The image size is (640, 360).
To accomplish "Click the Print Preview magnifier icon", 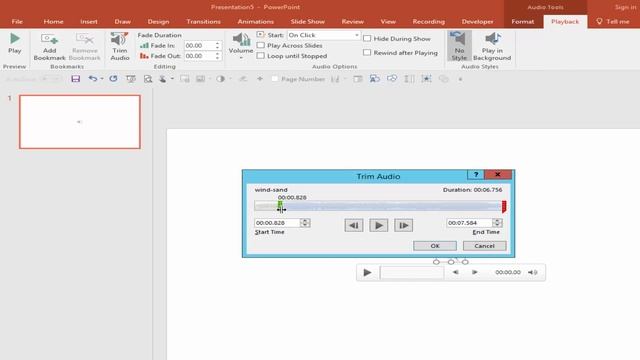I will point(148,79).
